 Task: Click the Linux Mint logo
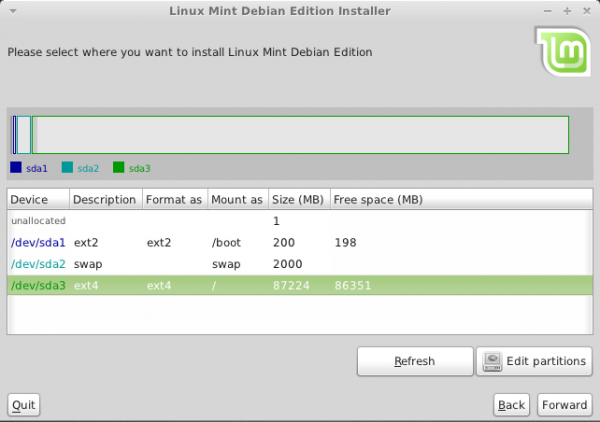click(562, 52)
